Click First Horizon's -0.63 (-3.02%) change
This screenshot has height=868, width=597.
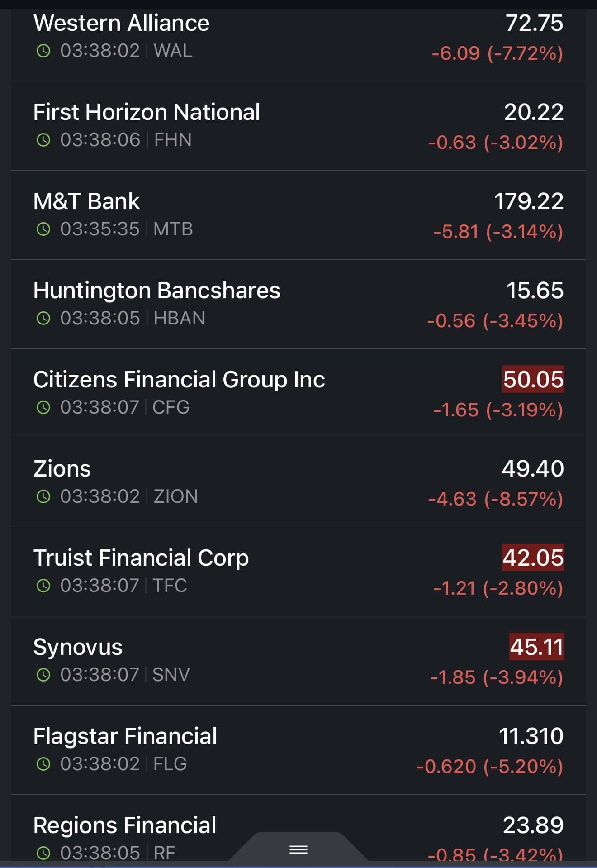496,143
